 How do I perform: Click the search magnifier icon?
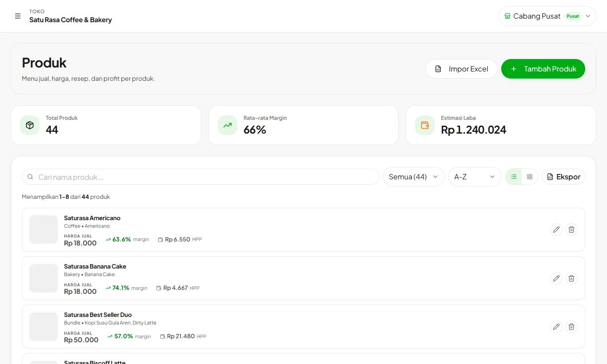point(30,177)
